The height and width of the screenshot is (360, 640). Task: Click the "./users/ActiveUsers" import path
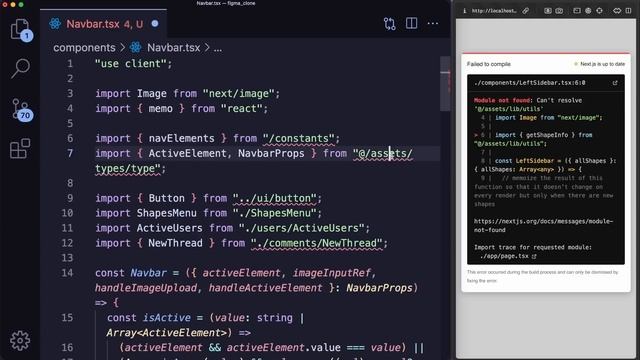(x=301, y=228)
